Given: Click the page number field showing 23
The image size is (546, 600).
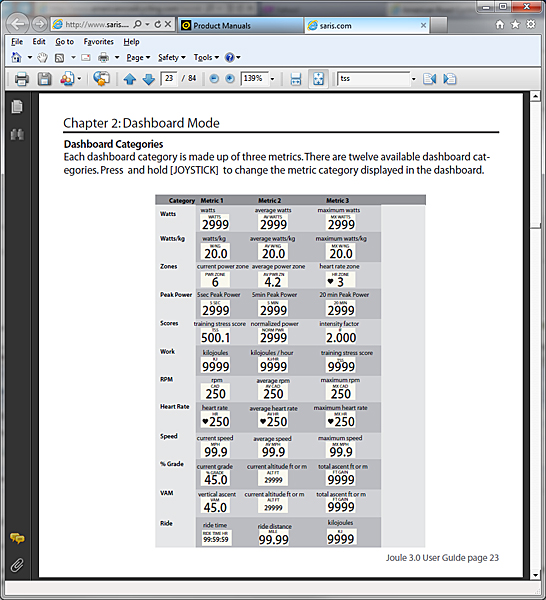Looking at the screenshot, I should click(169, 79).
